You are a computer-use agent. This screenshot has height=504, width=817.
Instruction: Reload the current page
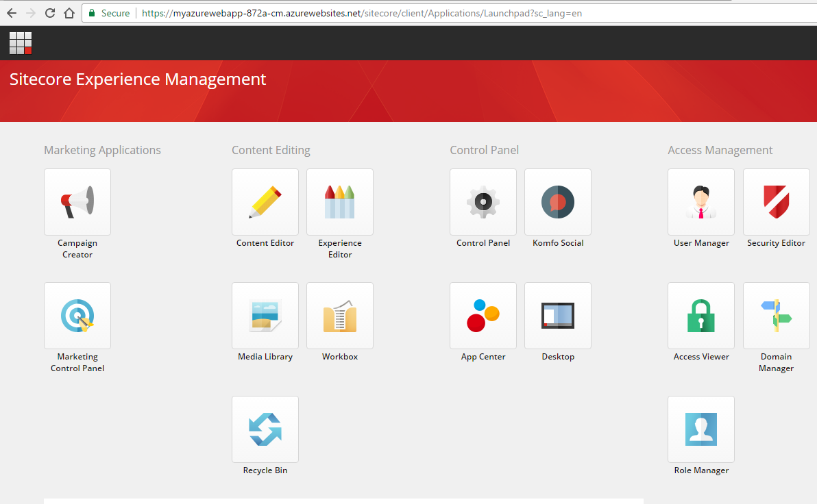coord(50,13)
